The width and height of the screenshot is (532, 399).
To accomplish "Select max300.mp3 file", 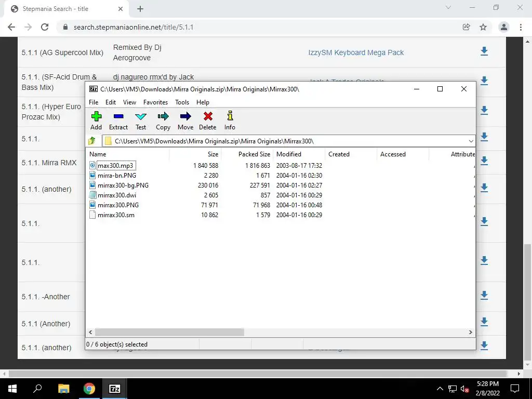I will click(115, 166).
